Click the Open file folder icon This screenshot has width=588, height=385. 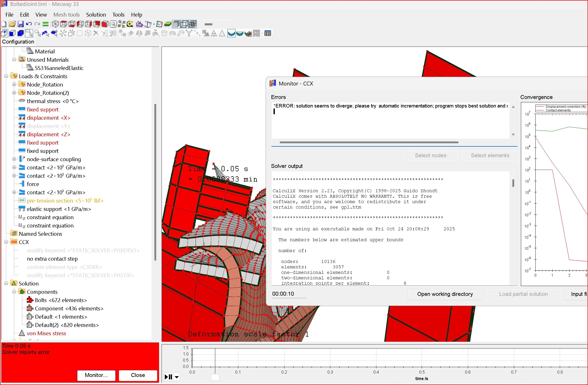[12, 24]
